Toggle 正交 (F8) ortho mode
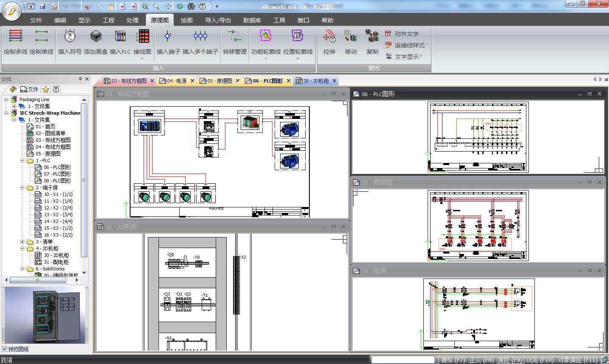 point(481,360)
